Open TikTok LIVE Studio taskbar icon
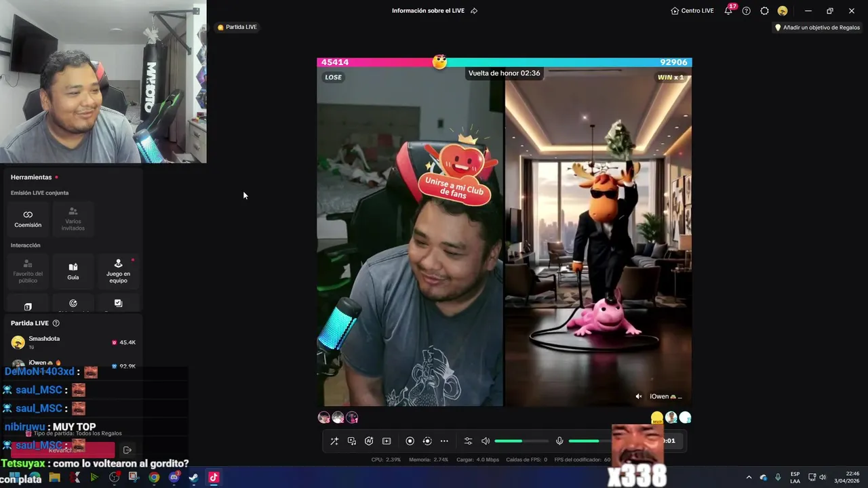Screen dimensions: 868x488 pyautogui.click(x=214, y=477)
